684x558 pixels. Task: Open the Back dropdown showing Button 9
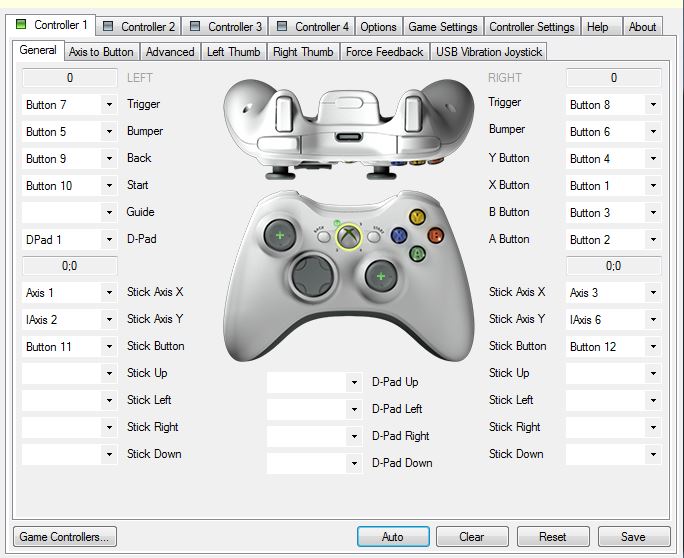tap(69, 159)
